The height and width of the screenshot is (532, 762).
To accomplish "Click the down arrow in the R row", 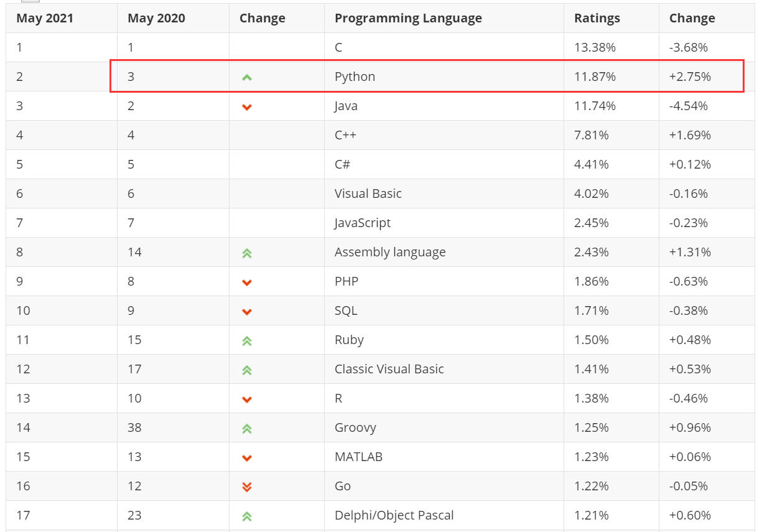I will click(247, 399).
